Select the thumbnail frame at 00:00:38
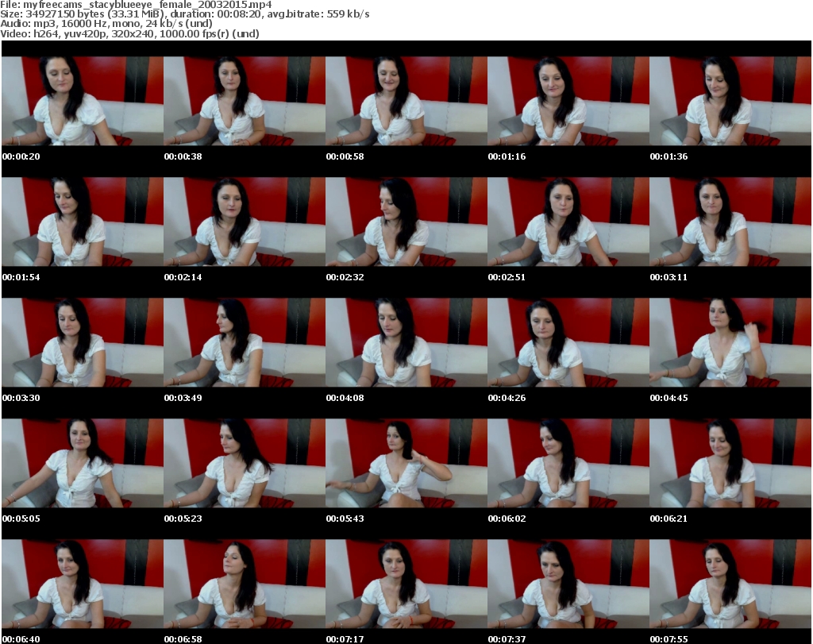This screenshot has width=813, height=644. tap(245, 101)
